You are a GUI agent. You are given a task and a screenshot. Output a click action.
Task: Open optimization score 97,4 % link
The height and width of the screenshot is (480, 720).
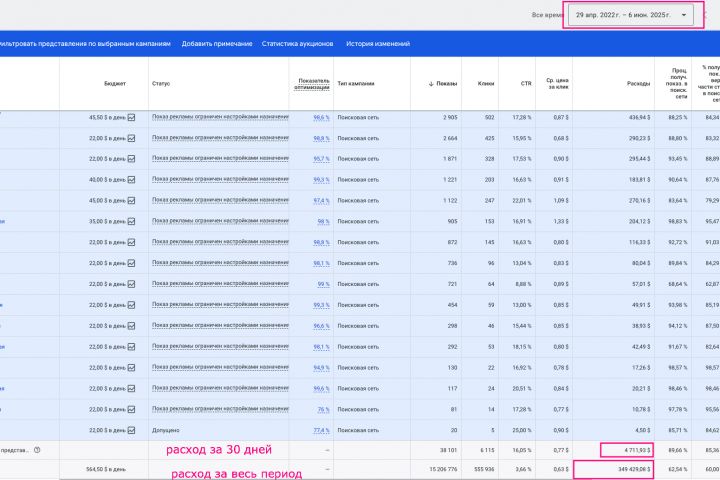click(321, 201)
